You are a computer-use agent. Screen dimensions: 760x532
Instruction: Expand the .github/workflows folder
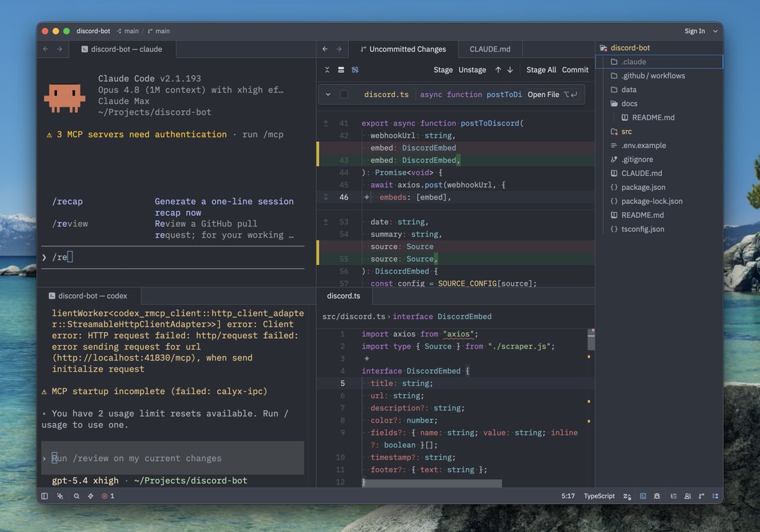pos(659,76)
